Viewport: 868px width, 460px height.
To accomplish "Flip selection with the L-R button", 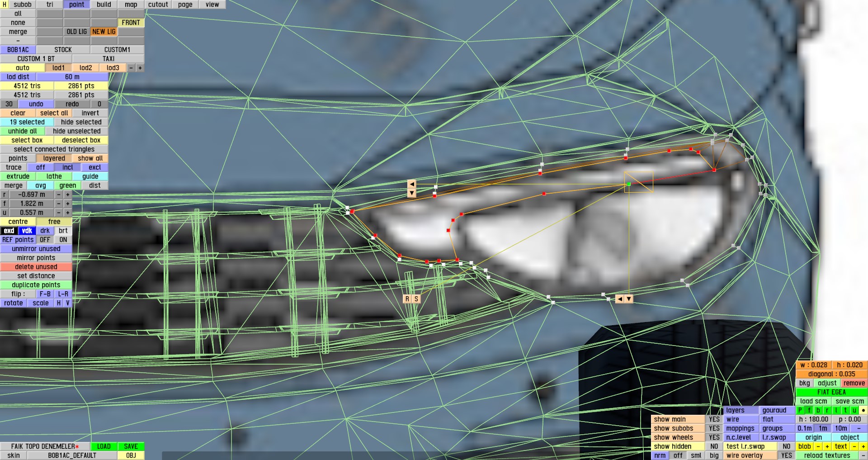I will coord(63,294).
